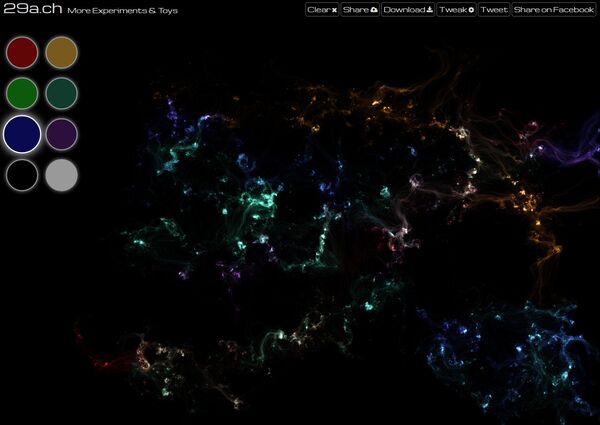Choose the light gray color swatch
The height and width of the screenshot is (425, 600).
pos(61,175)
